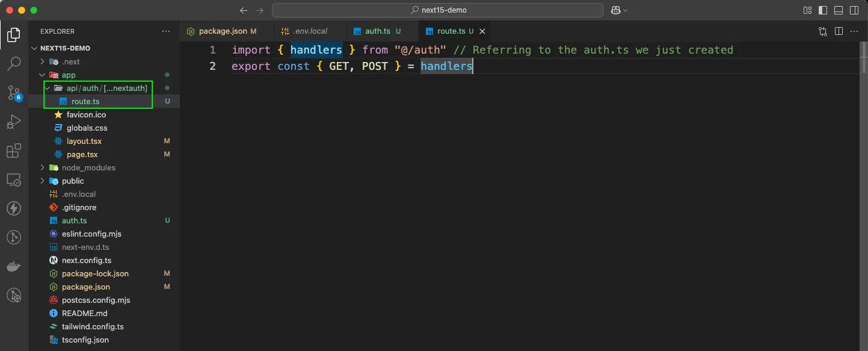Open .gitignore in the explorer
The width and height of the screenshot is (868, 351).
coord(79,207)
